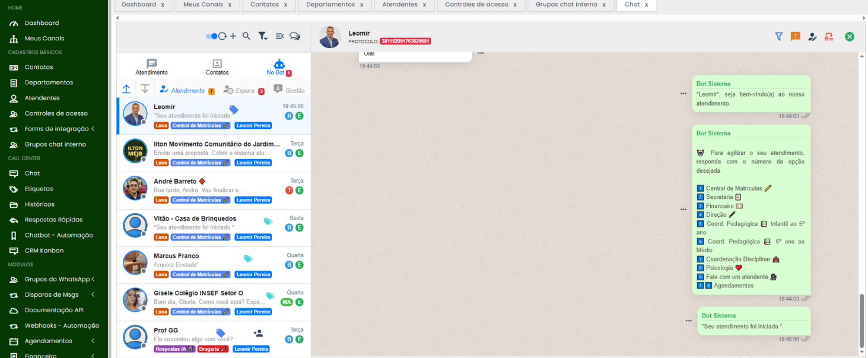The image size is (868, 358).
Task: Click the plus icon for new chat
Action: pos(233,36)
